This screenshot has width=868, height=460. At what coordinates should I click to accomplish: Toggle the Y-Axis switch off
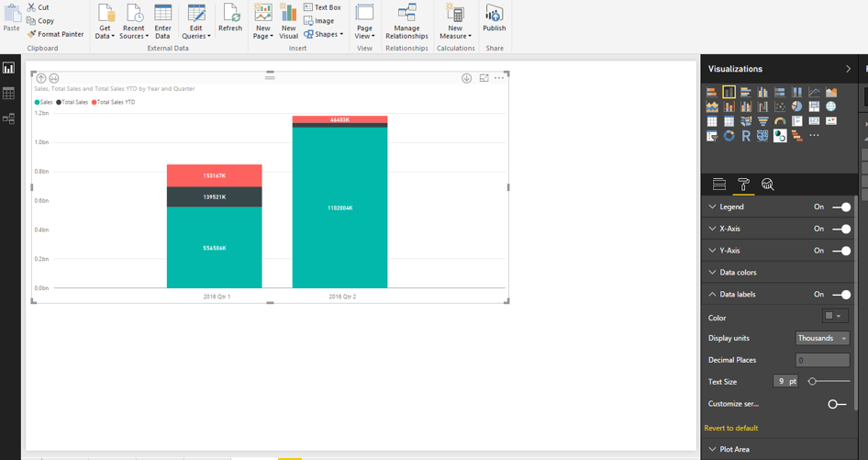841,251
